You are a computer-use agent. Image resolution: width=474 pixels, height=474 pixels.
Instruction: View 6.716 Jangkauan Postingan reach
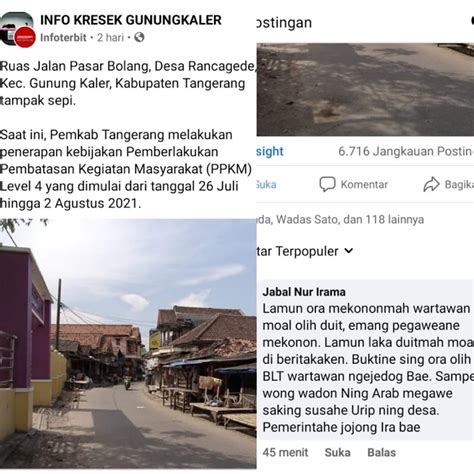click(406, 151)
